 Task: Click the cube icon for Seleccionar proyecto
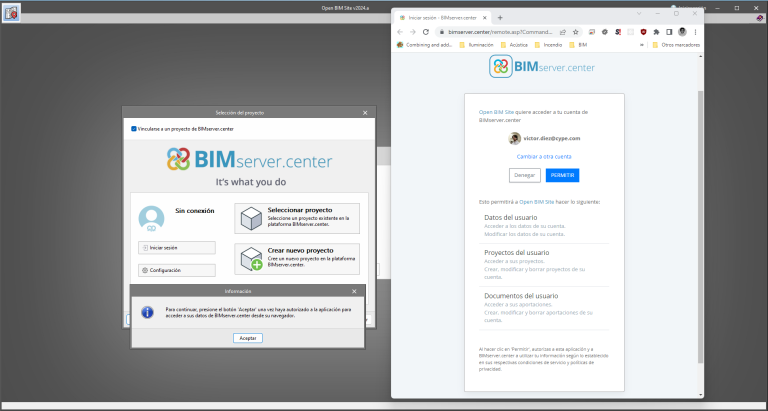tap(251, 218)
